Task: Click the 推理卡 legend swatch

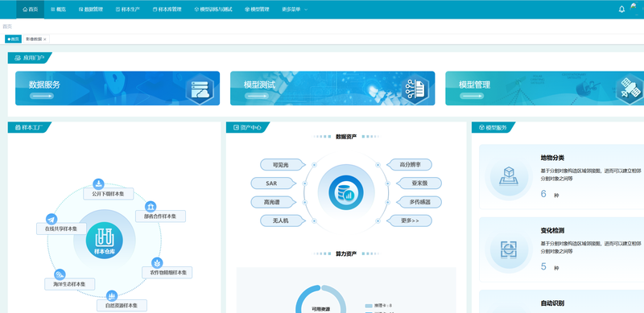Action: pyautogui.click(x=369, y=306)
